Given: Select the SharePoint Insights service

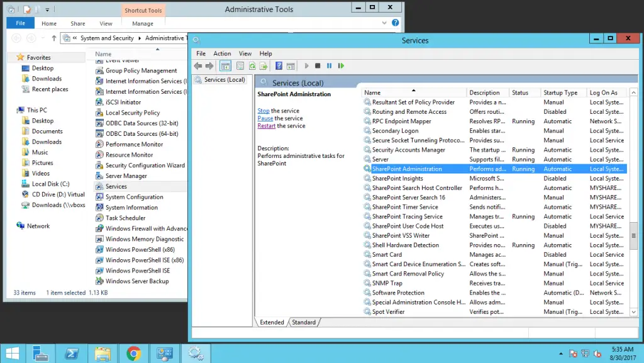Looking at the screenshot, I should point(494,179).
